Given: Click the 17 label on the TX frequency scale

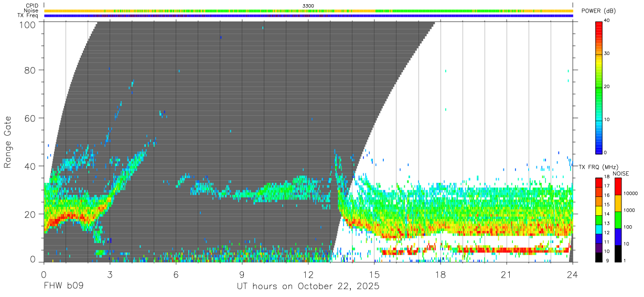Looking at the screenshot, I should coord(607,186).
